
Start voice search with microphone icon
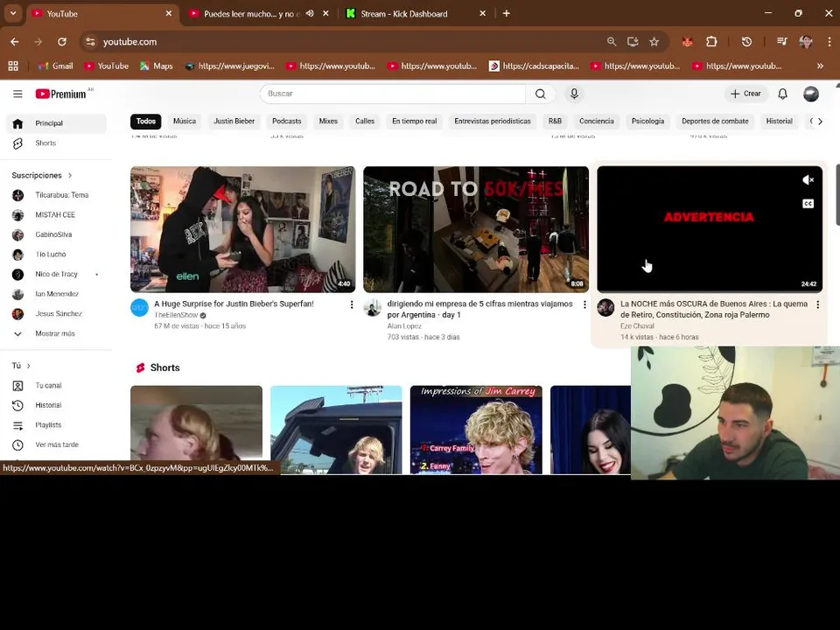574,94
